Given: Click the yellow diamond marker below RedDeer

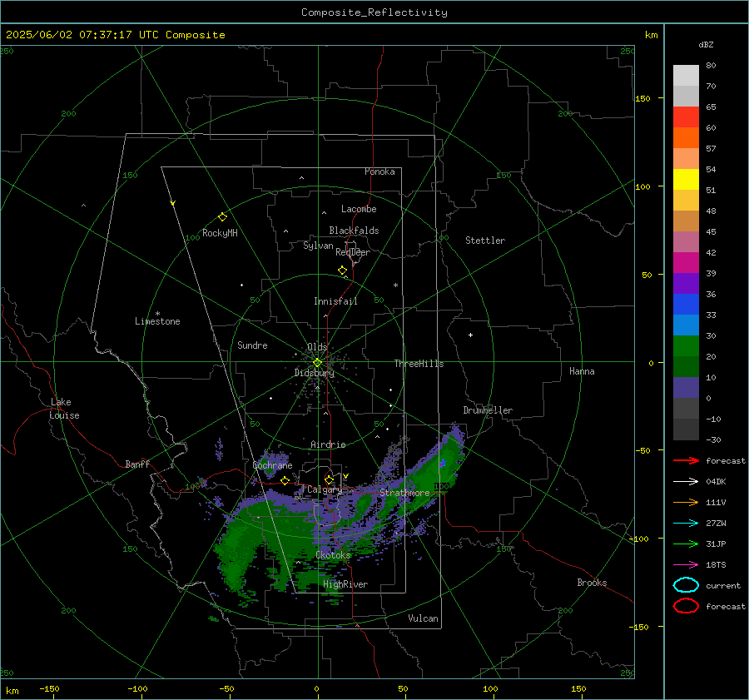Looking at the screenshot, I should [x=343, y=271].
